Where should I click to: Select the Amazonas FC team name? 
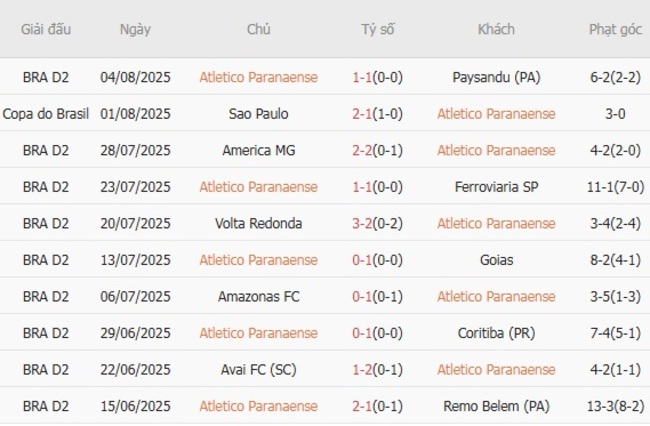[258, 297]
